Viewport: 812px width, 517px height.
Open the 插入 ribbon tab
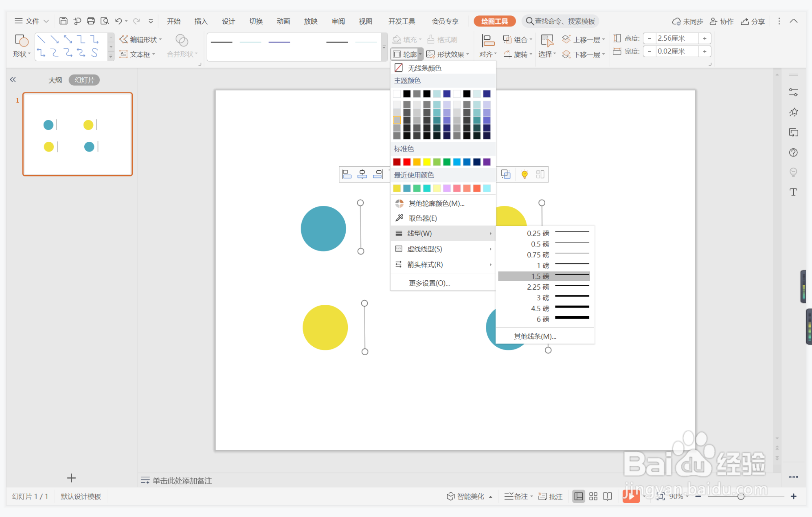click(x=201, y=21)
